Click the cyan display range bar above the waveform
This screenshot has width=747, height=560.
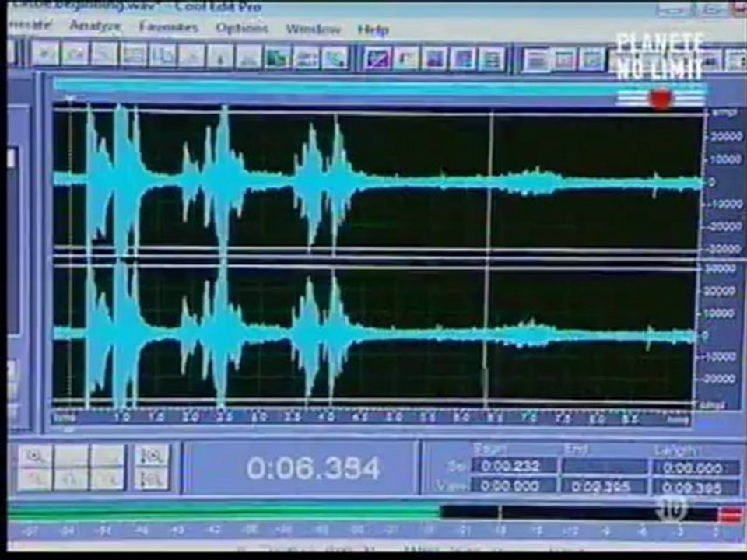click(x=379, y=88)
